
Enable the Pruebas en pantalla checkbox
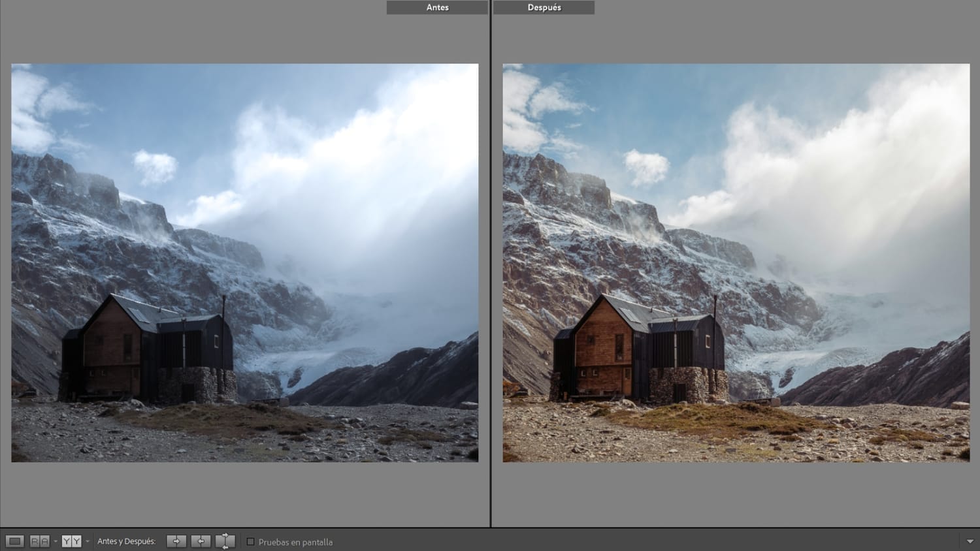(x=250, y=542)
